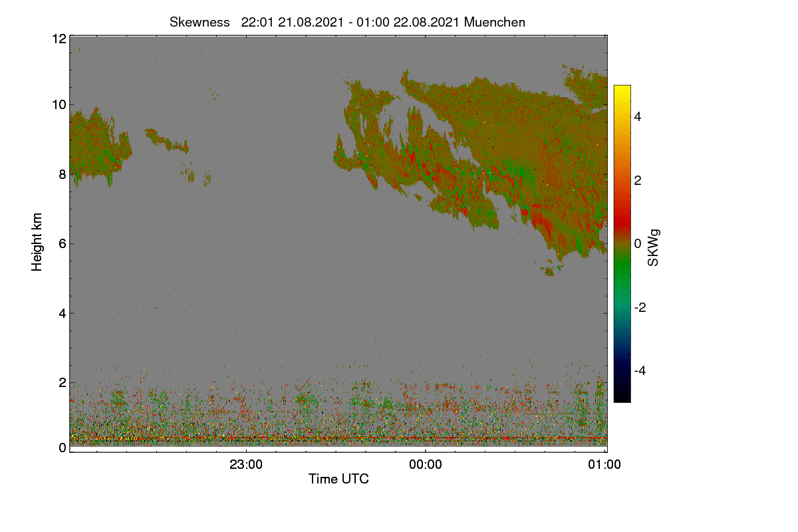Viewport: 798px width, 532px height.
Task: Click the height tick label 8
Action: pos(63,174)
